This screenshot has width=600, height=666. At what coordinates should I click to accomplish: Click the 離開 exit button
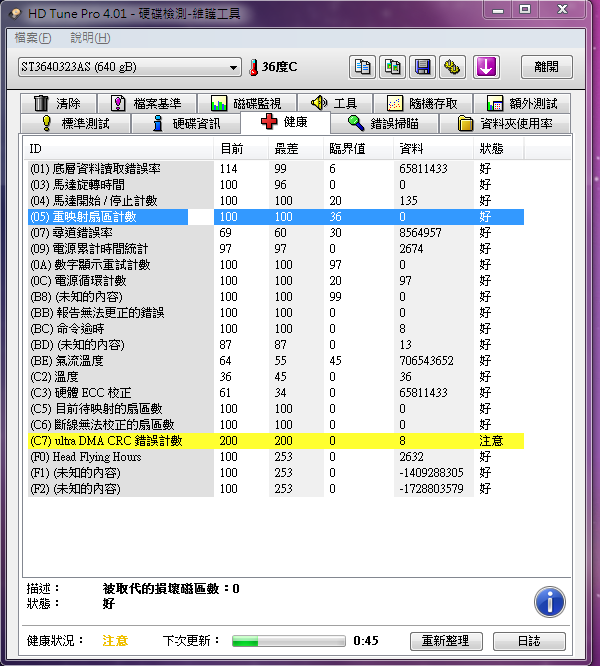pos(546,67)
